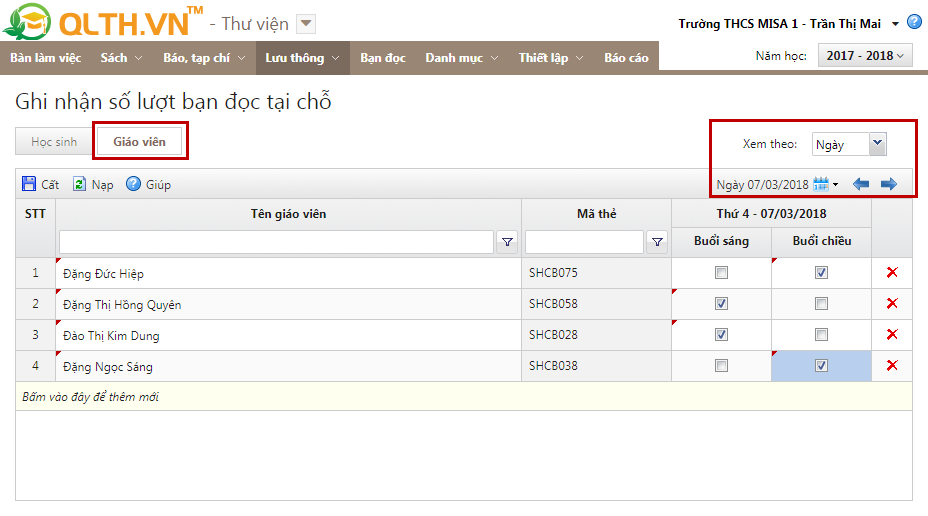928x516 pixels.
Task: Select the cell Đặng Đức Hiệp
Action: tap(289, 273)
